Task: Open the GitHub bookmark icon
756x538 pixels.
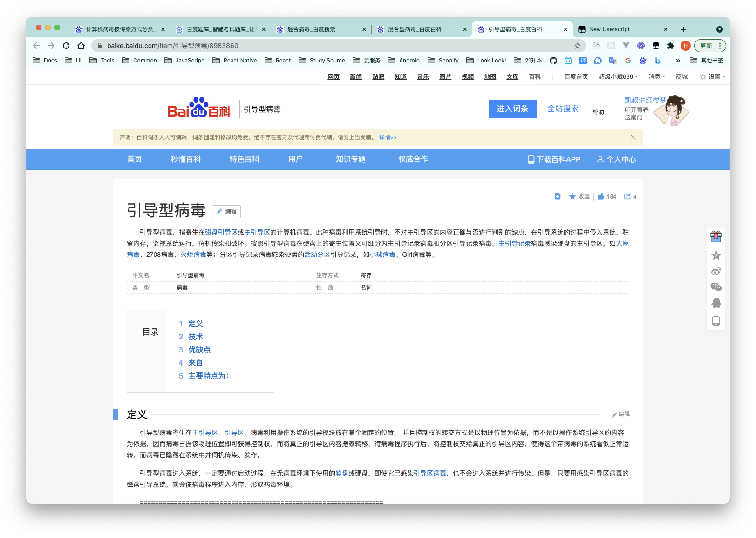Action: pos(553,61)
